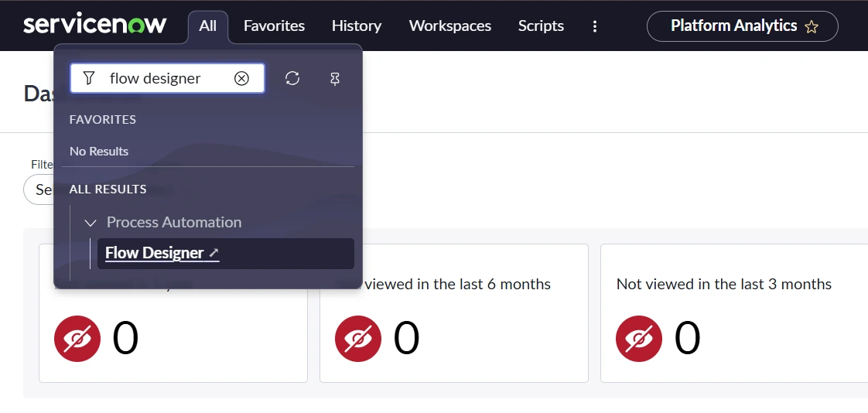Favorite Platform Analytics with the star icon
The width and height of the screenshot is (868, 413).
(x=812, y=26)
